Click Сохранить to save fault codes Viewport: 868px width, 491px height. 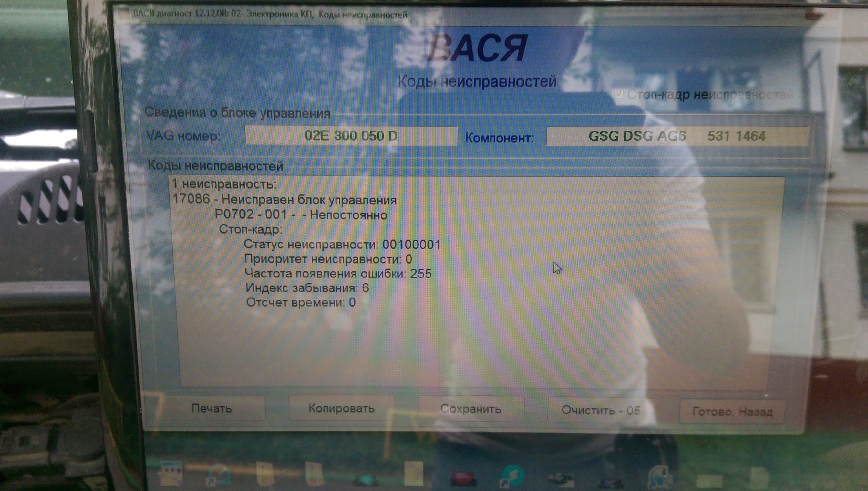(x=470, y=409)
